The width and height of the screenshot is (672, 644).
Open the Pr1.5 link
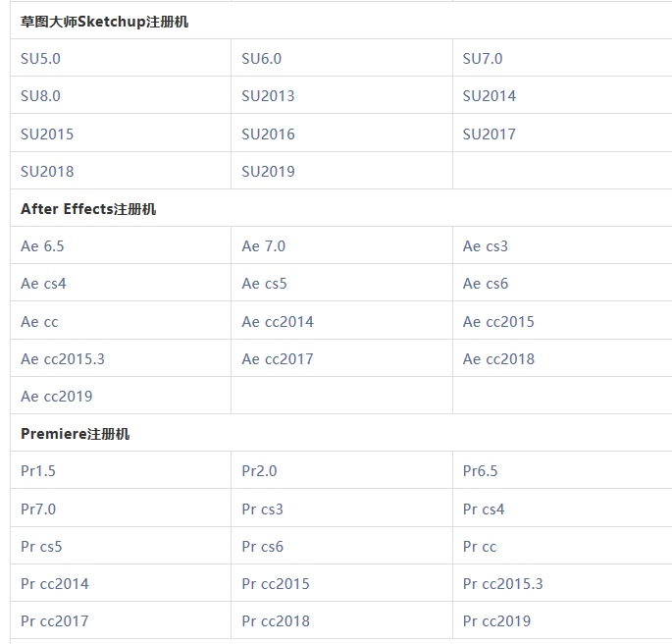point(38,471)
